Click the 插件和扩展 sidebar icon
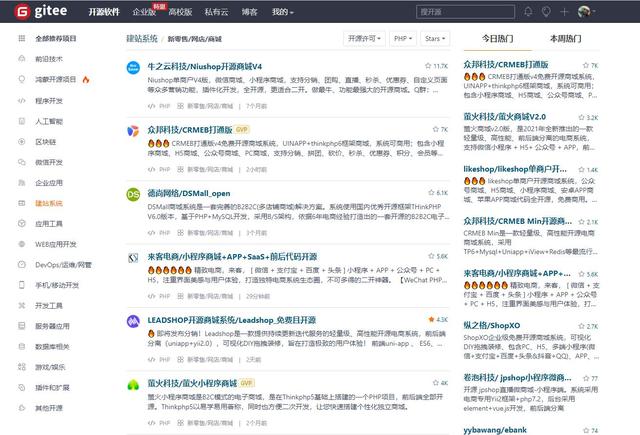Image resolution: width=640 pixels, height=435 pixels. 22,387
